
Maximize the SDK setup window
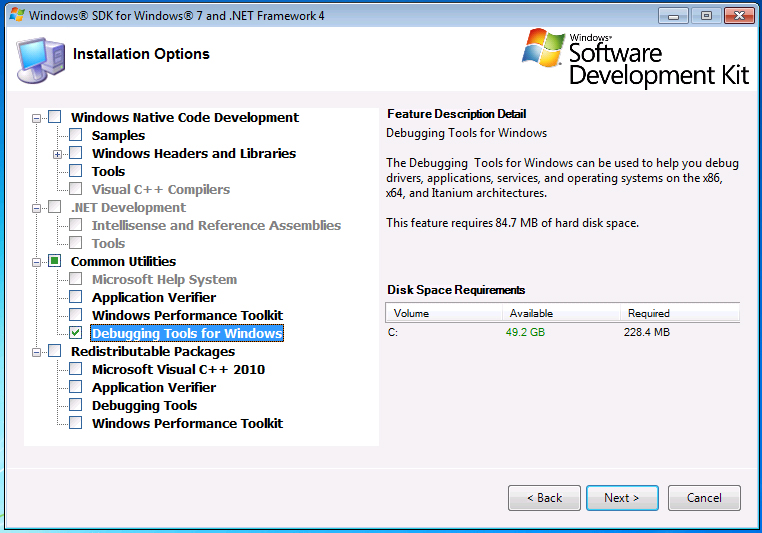(x=706, y=16)
